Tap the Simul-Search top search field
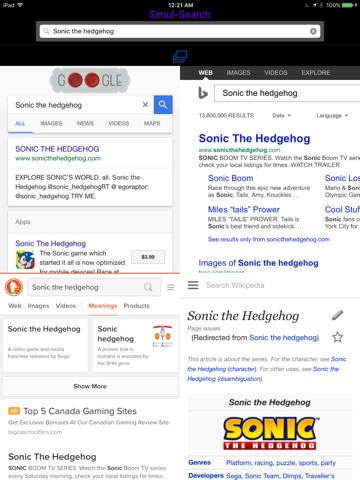The width and height of the screenshot is (360, 480). pos(180,31)
